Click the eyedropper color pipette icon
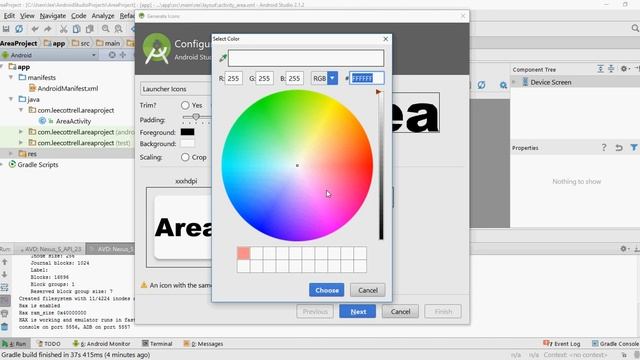 tap(223, 58)
